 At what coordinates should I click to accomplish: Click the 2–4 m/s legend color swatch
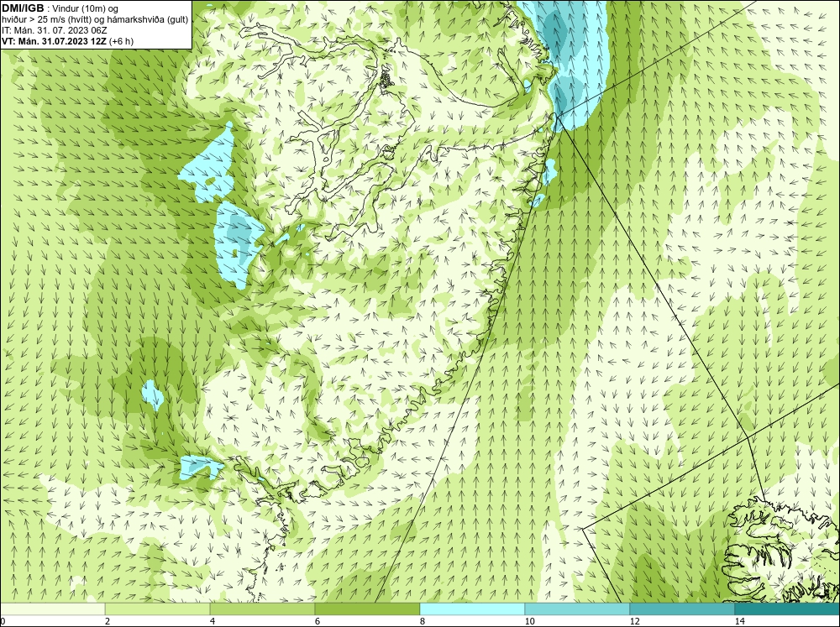158,609
